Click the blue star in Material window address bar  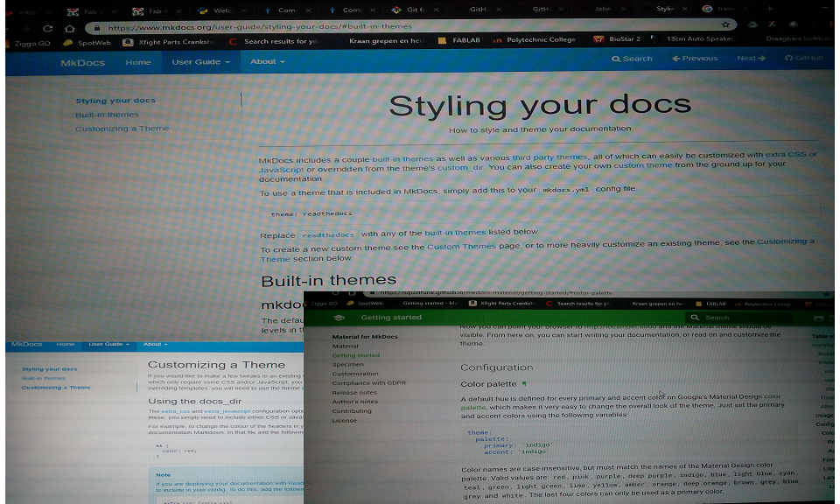tap(829, 294)
